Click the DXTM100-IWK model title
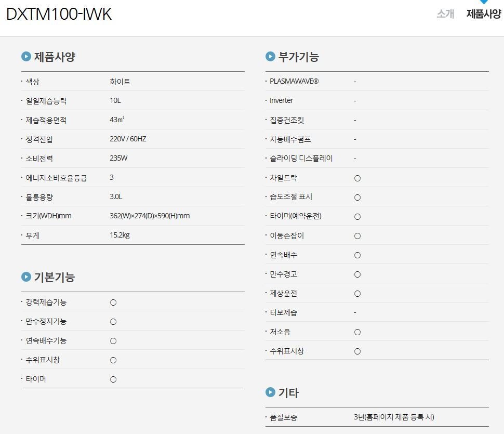Viewport: 504px width, 434px height. tap(59, 14)
